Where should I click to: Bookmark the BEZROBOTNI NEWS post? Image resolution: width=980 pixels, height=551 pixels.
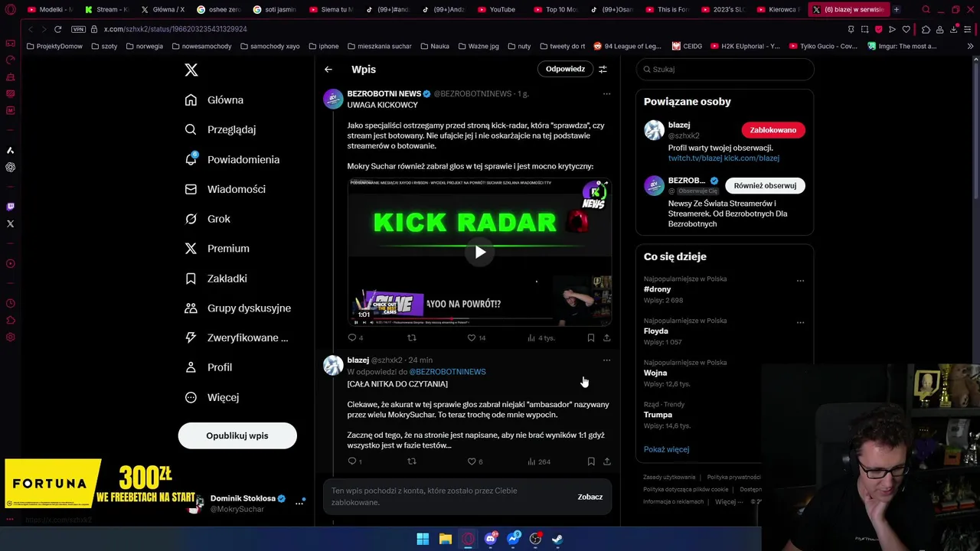tap(591, 337)
